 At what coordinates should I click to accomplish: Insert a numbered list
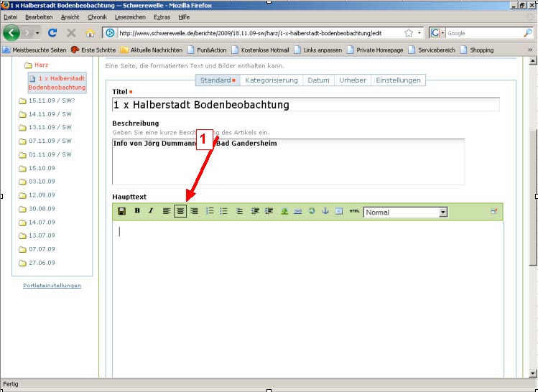pyautogui.click(x=210, y=211)
